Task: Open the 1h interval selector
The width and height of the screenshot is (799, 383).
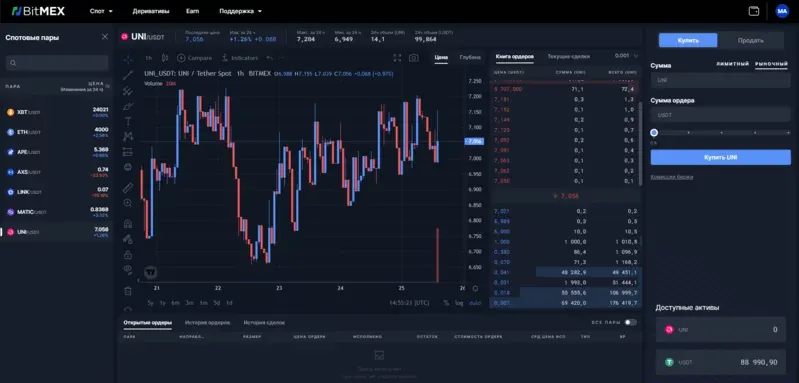Action: [148, 58]
